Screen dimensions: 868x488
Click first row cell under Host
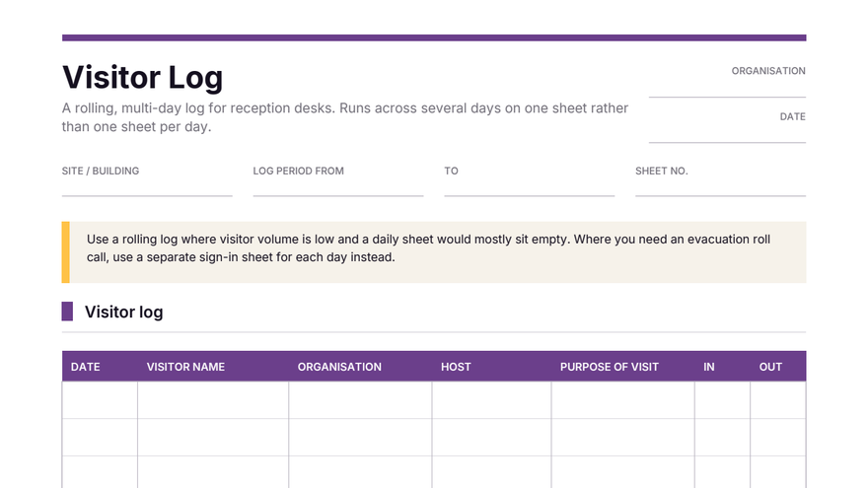491,400
